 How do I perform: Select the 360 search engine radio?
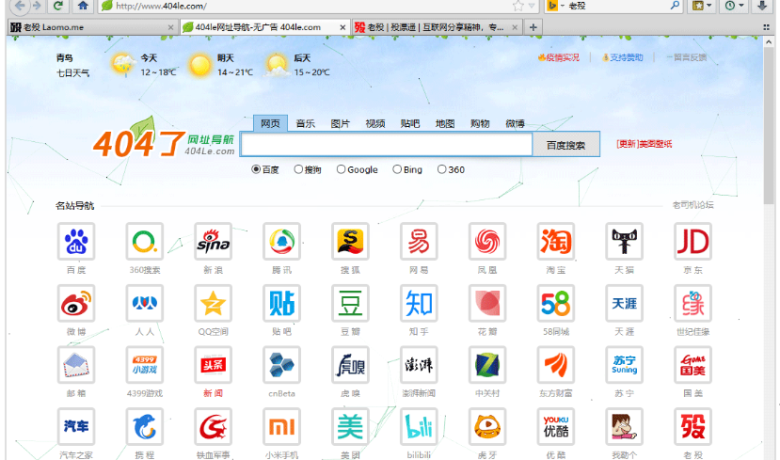tap(441, 170)
